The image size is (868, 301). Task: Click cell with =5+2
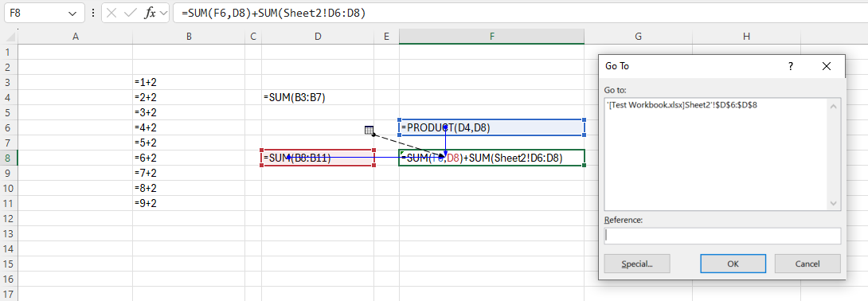[x=189, y=143]
